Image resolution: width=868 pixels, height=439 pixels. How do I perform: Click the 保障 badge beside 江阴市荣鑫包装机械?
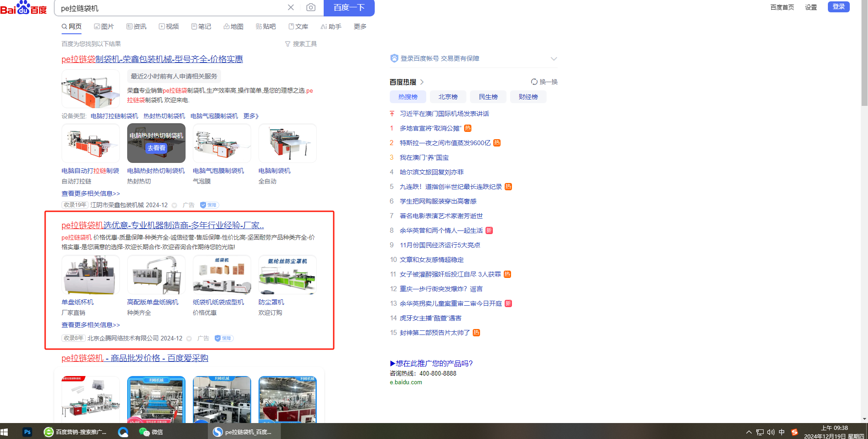(209, 205)
